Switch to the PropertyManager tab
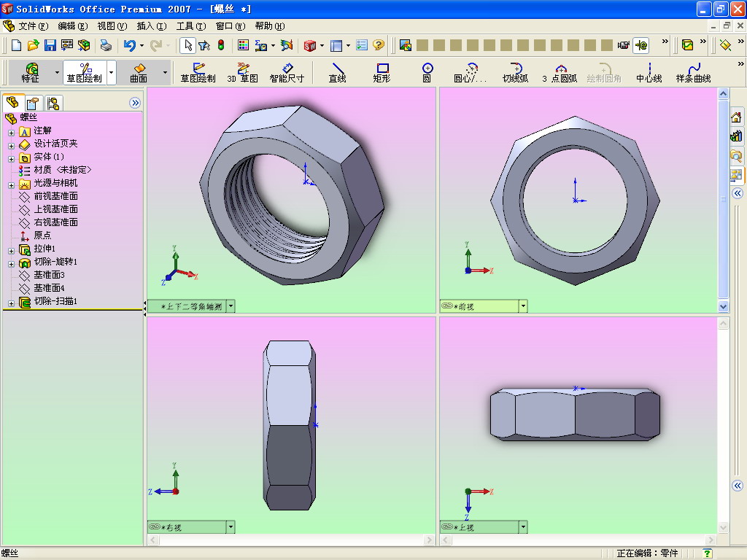 [x=33, y=103]
